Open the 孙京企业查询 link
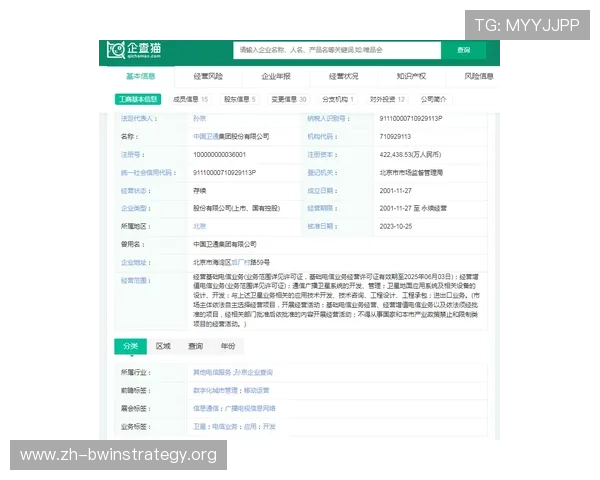 point(253,372)
